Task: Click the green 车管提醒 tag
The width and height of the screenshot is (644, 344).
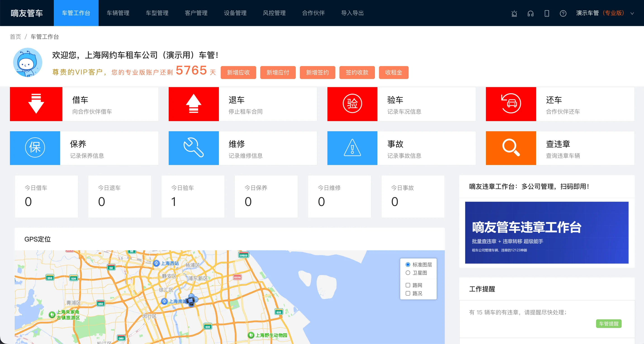Action: tap(608, 323)
